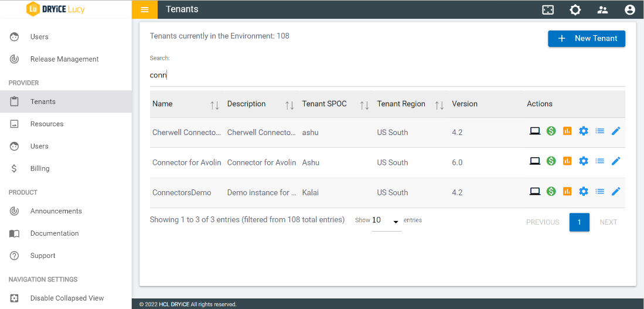Click the hamburger menu icon
644x309 pixels.
coord(145,9)
